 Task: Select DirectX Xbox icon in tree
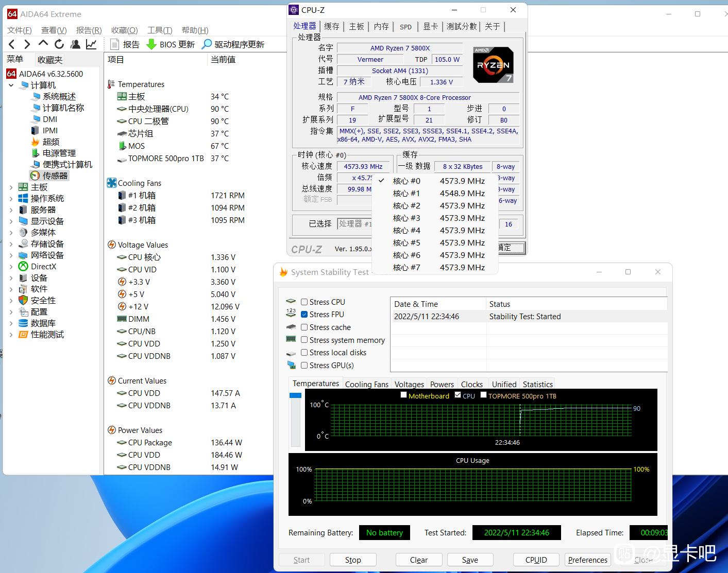pos(23,266)
